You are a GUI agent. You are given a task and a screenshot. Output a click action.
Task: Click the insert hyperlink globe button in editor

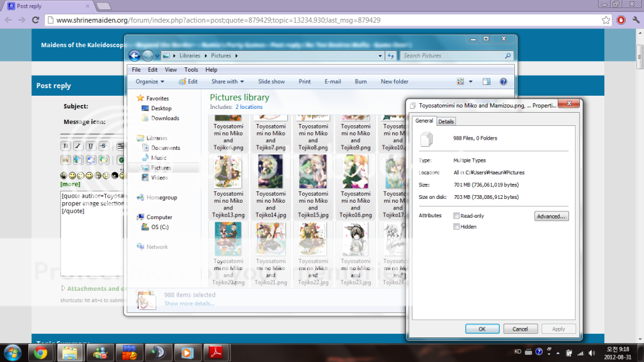click(x=78, y=160)
